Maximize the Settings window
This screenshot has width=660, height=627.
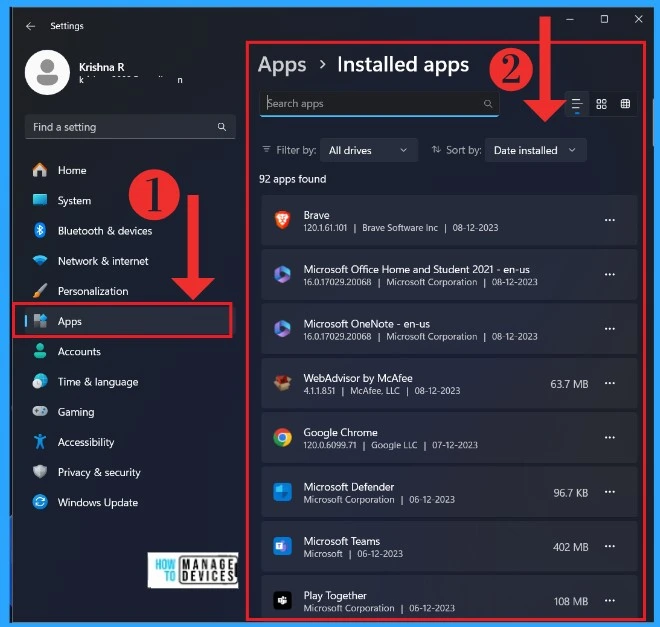[x=604, y=19]
